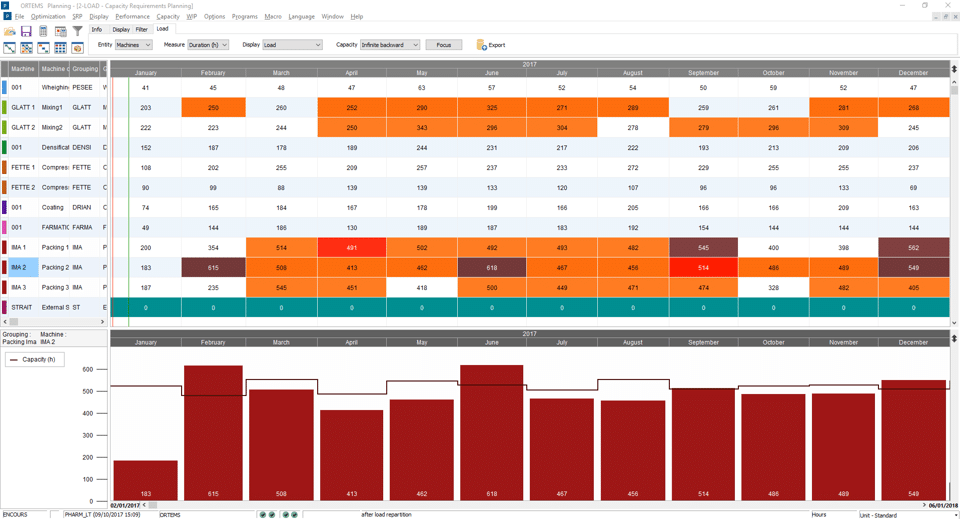Click the orange globe window icon
Image resolution: width=960 pixels, height=519 pixels.
(77, 48)
